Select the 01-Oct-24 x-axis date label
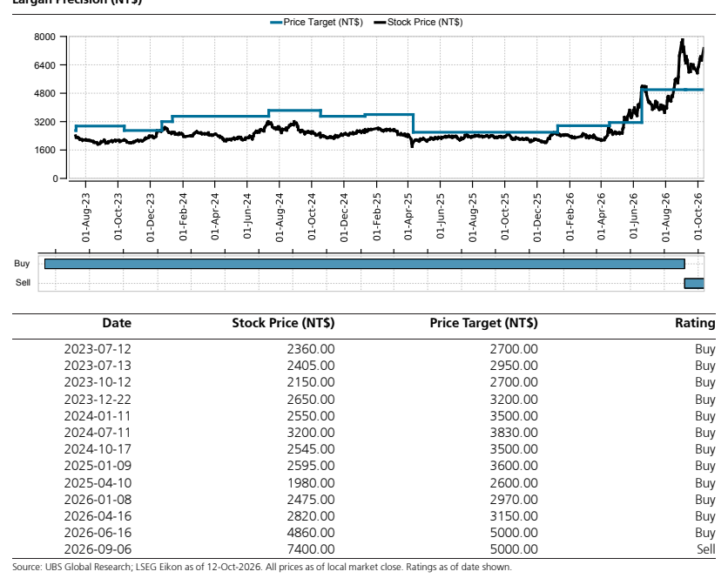This screenshot has height=585, width=728. click(312, 218)
